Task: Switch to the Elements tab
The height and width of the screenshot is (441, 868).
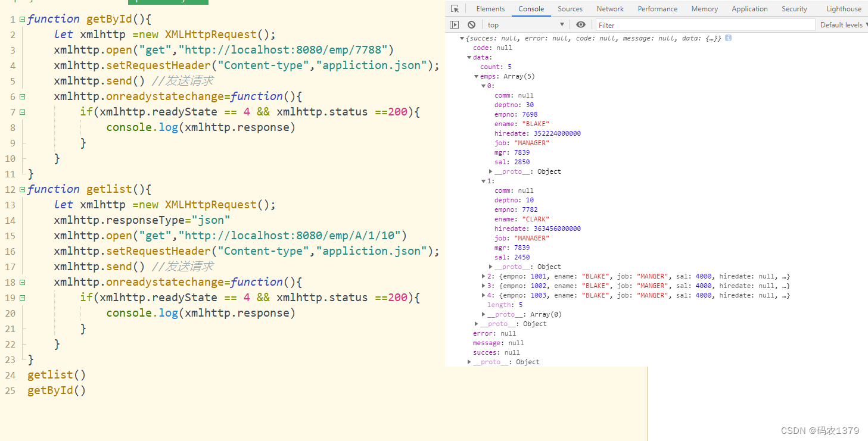Action: (490, 9)
